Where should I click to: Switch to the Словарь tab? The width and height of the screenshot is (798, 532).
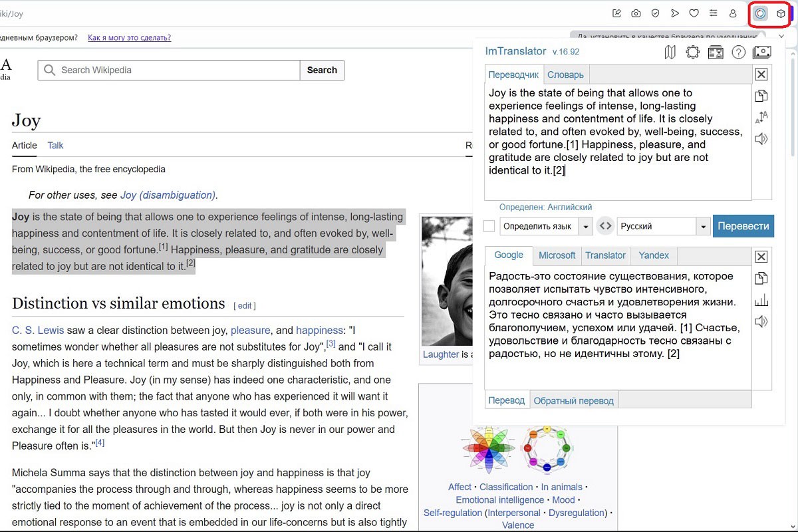pyautogui.click(x=565, y=74)
